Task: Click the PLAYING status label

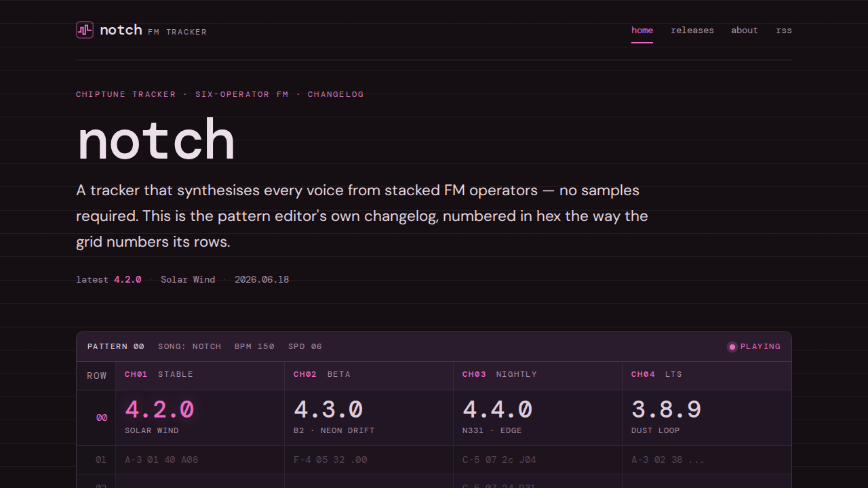Action: 760,346
